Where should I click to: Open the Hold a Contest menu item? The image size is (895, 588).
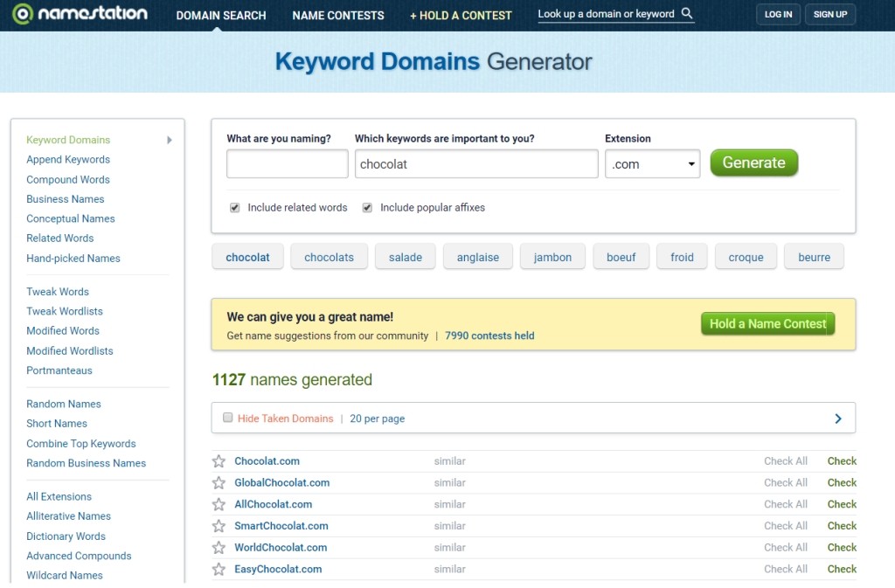point(461,16)
